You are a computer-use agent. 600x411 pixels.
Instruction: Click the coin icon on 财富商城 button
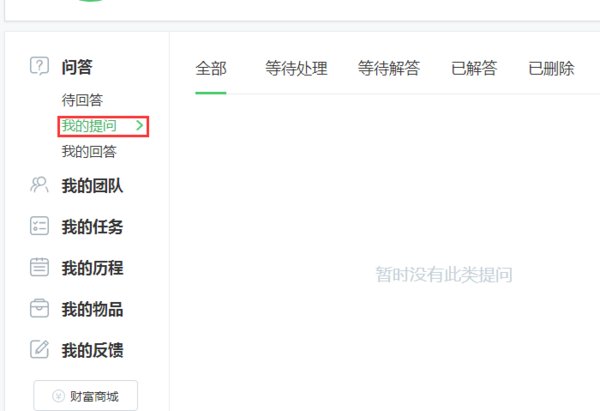[58, 396]
